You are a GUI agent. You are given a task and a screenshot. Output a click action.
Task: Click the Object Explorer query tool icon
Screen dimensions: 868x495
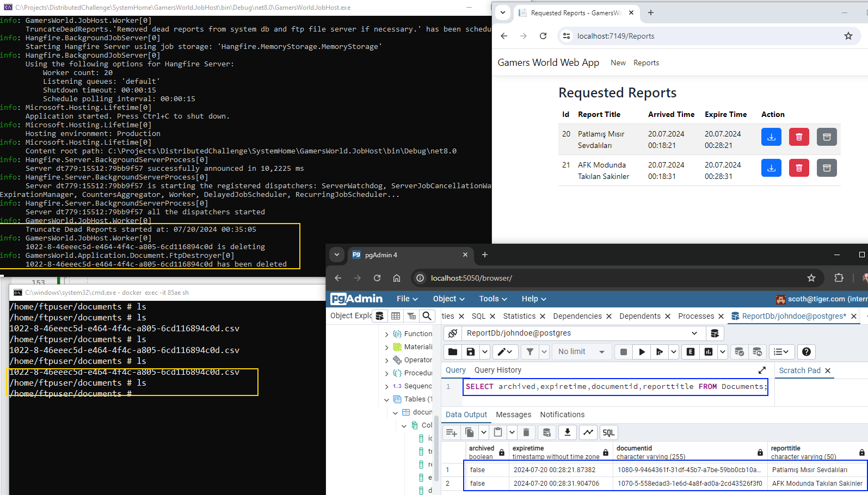[380, 315]
